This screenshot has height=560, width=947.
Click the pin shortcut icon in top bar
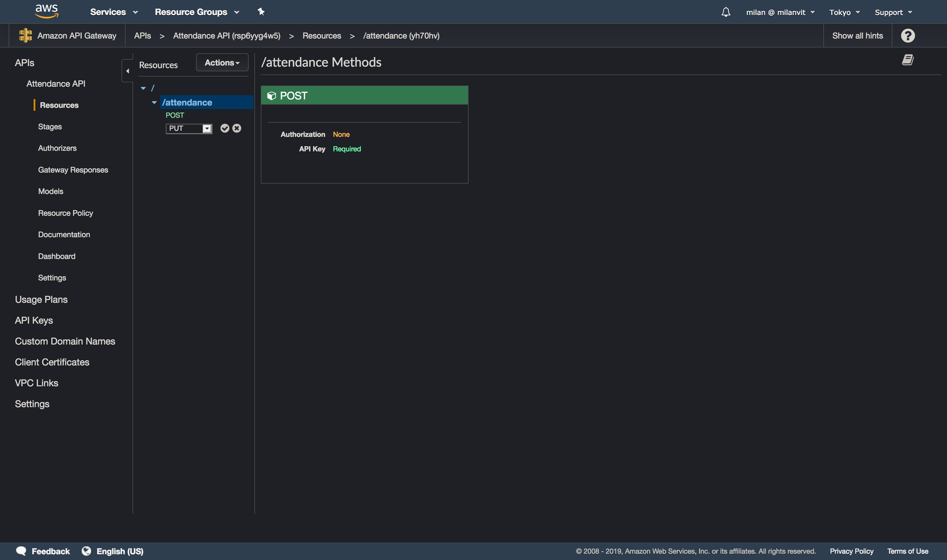(x=261, y=12)
